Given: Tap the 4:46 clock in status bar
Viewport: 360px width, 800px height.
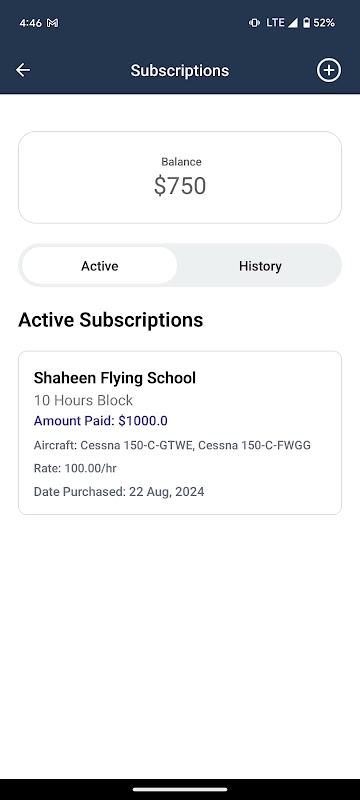Looking at the screenshot, I should pos(31,23).
